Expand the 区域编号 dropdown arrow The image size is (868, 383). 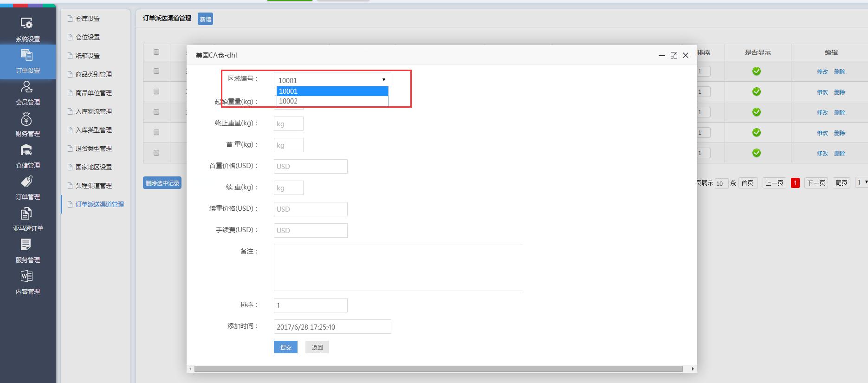click(x=383, y=80)
